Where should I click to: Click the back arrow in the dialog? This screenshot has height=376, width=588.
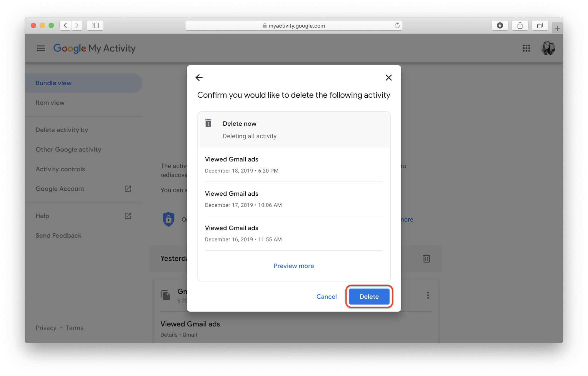[199, 78]
